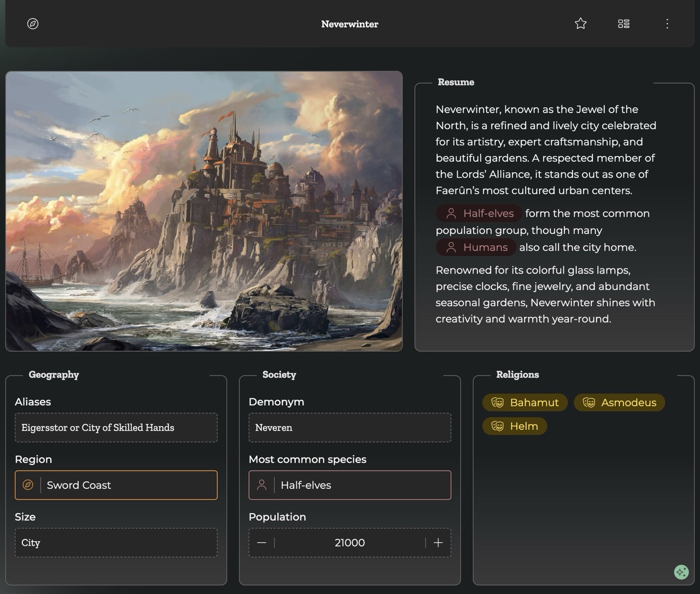This screenshot has width=700, height=594.
Task: Decrease population with the minus button
Action: tap(261, 543)
